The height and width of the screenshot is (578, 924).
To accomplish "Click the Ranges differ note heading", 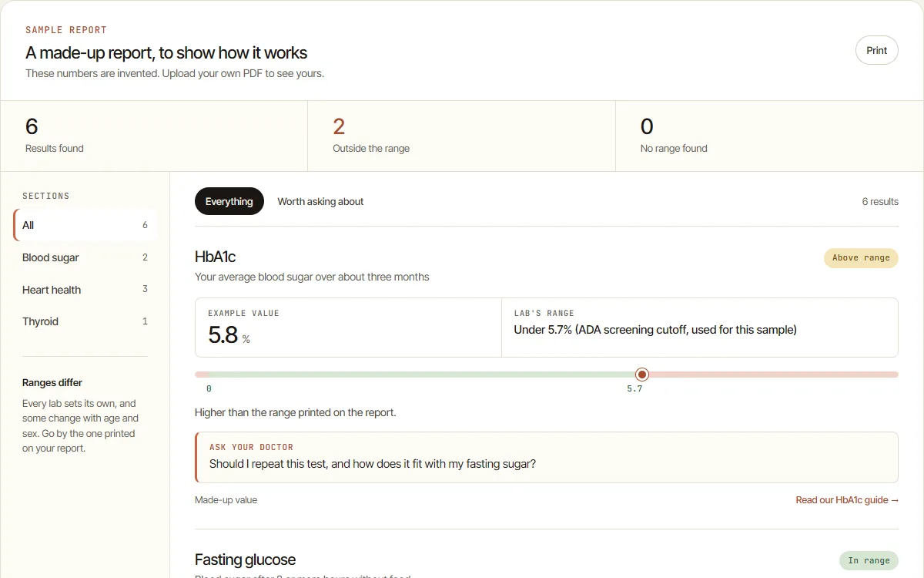I will tap(52, 383).
